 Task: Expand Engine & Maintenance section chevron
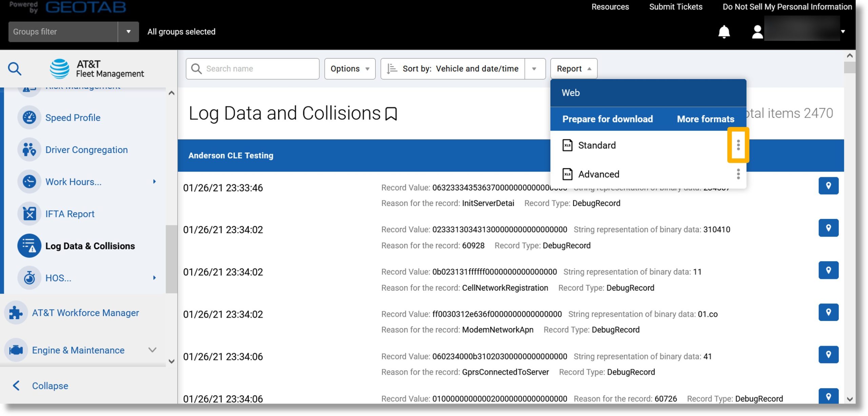coord(152,350)
